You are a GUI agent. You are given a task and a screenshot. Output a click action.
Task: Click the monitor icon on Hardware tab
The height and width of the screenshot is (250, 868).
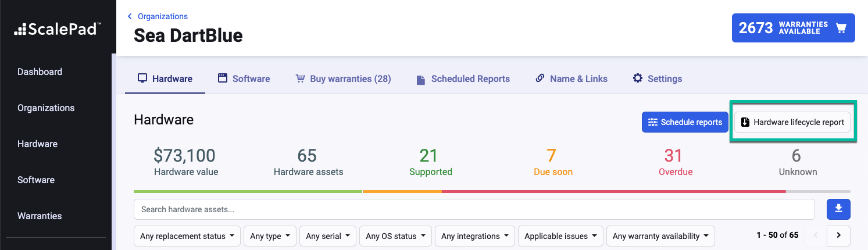click(x=142, y=78)
